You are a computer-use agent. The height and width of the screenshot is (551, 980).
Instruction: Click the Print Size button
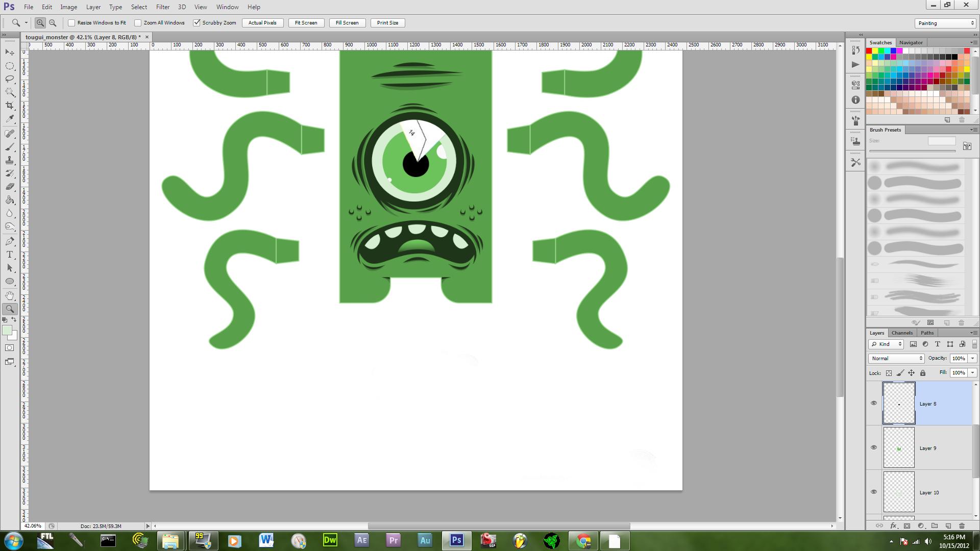tap(387, 23)
